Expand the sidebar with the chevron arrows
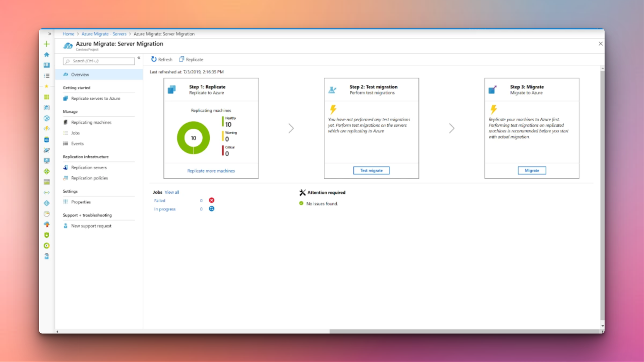The image size is (644, 362). (x=49, y=34)
